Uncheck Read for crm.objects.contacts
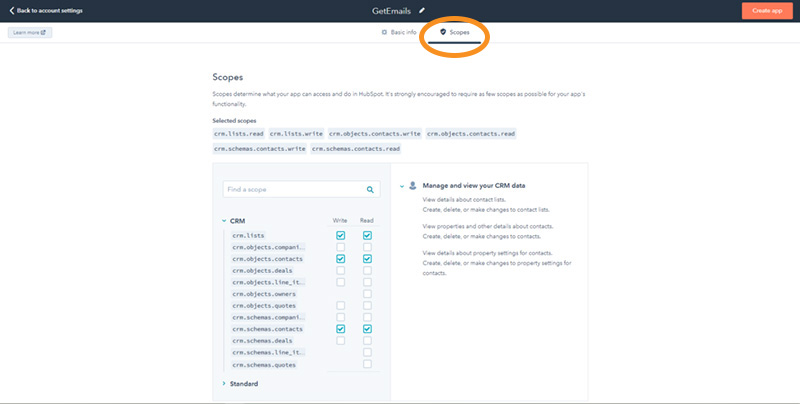Viewport: 800px width, 404px height. (x=367, y=259)
